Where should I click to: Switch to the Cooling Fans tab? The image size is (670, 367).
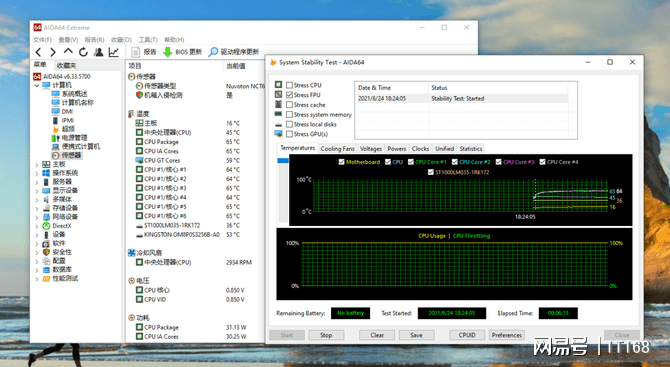coord(338,149)
